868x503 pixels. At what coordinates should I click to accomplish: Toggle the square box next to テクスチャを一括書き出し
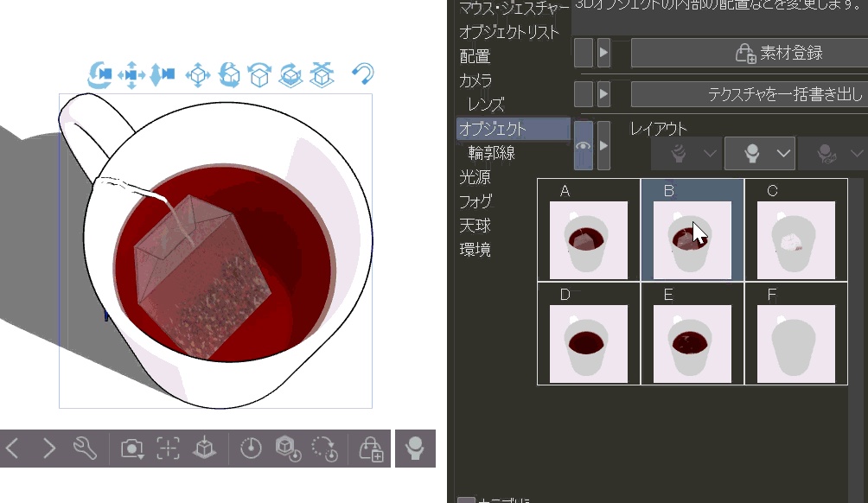pyautogui.click(x=584, y=94)
